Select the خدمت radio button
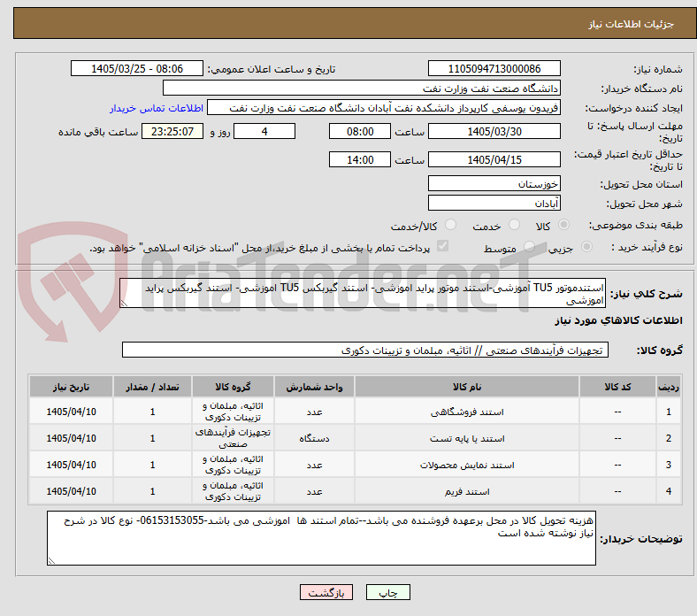The width and height of the screenshot is (697, 616). (514, 225)
